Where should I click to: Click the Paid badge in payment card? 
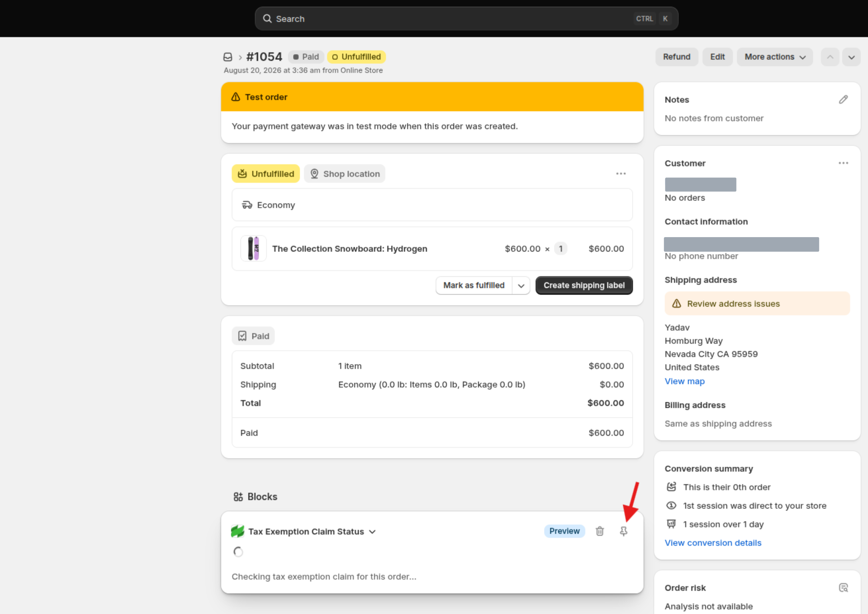click(x=253, y=336)
